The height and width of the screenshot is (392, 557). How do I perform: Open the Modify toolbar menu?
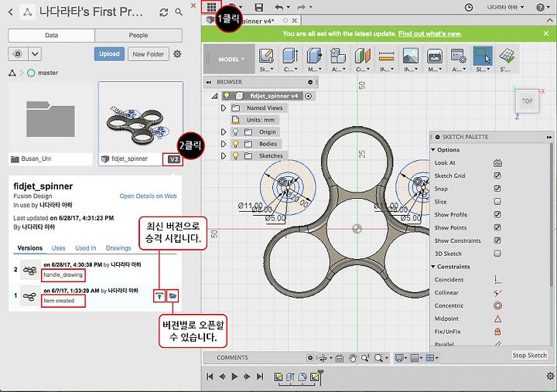pyautogui.click(x=314, y=60)
